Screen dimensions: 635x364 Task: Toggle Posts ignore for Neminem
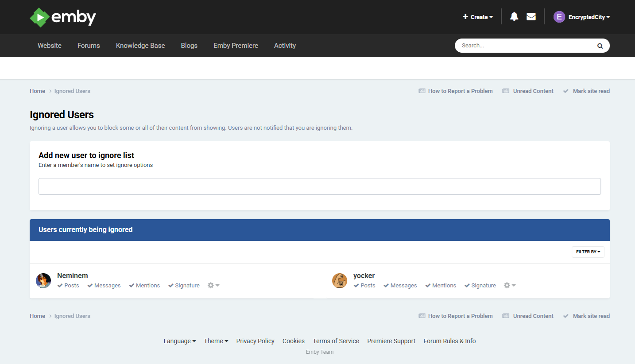pos(68,286)
